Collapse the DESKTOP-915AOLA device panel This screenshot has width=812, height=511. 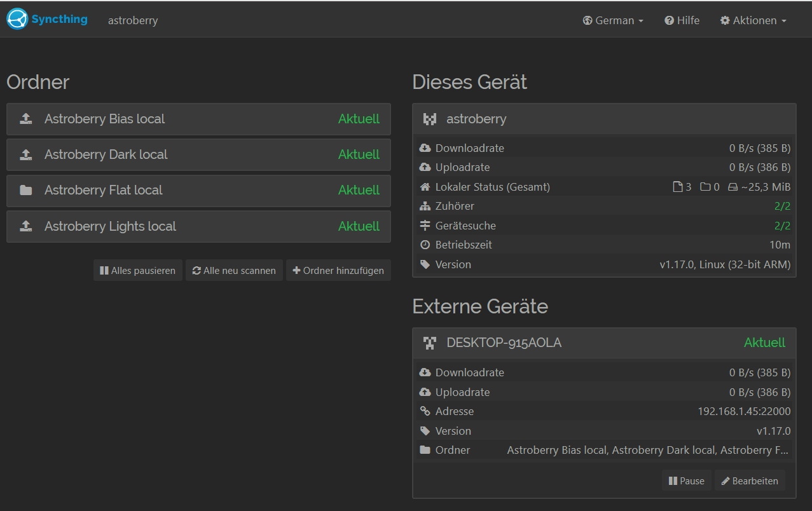tap(604, 343)
